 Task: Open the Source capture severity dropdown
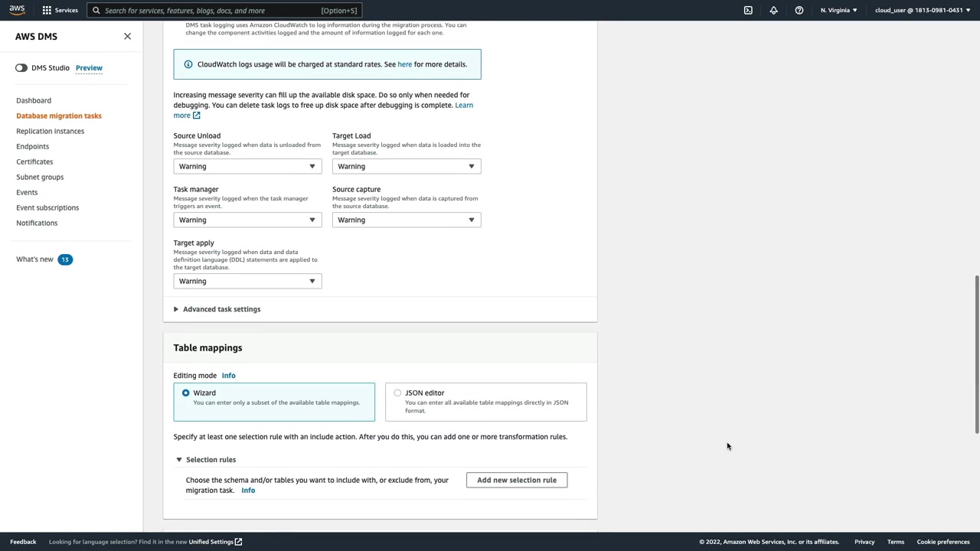[x=407, y=220]
